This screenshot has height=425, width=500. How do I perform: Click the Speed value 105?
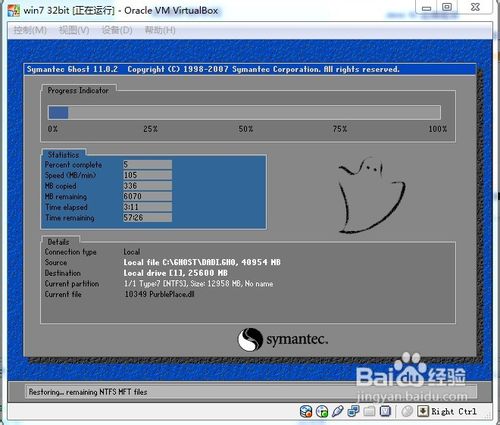coord(147,175)
